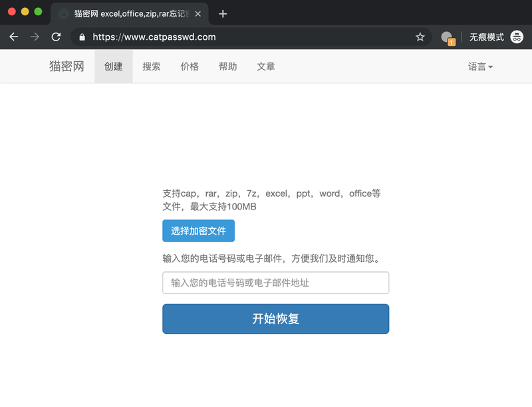Select the 创建 navigation item

[x=113, y=66]
